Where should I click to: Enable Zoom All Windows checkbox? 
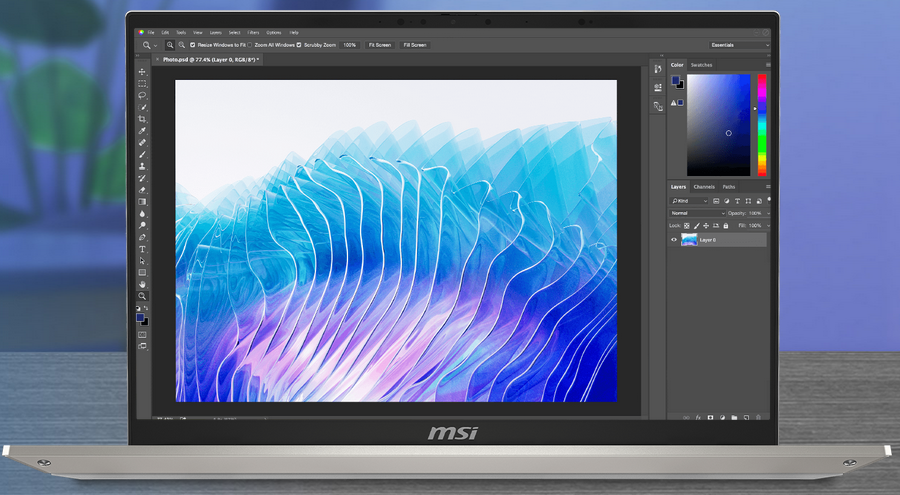pyautogui.click(x=250, y=45)
